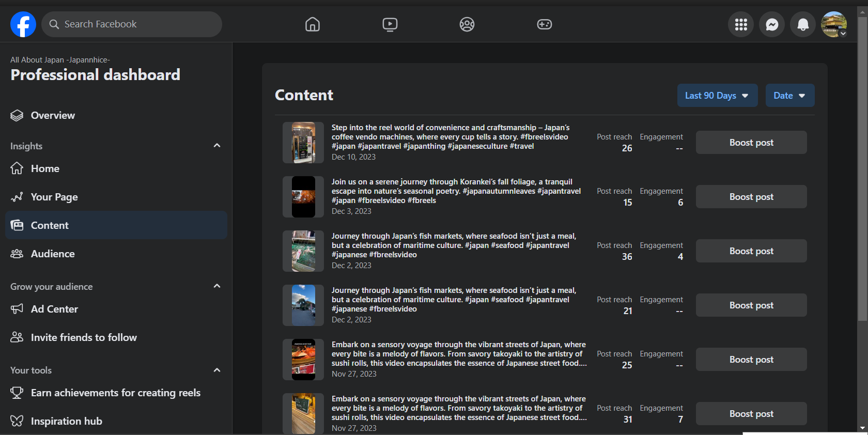Screen dimensions: 868x435
Task: Open the Gaming controller icon
Action: pyautogui.click(x=545, y=24)
